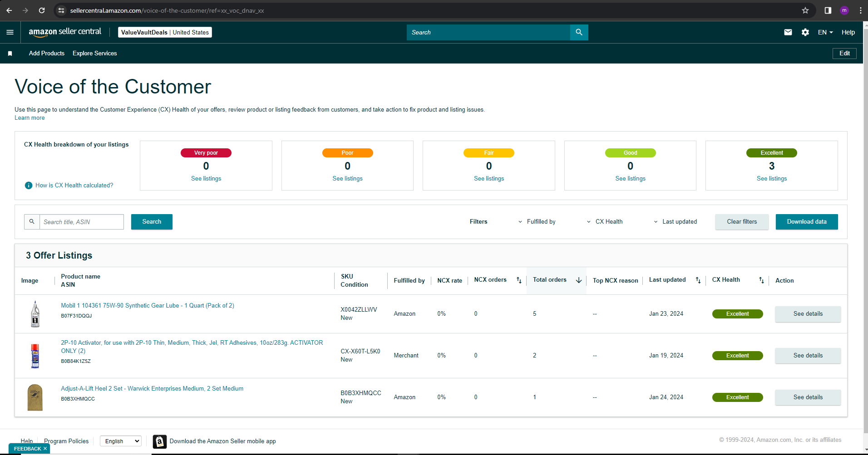Open 2P-10 Activator product name link
The image size is (868, 455).
(192, 347)
